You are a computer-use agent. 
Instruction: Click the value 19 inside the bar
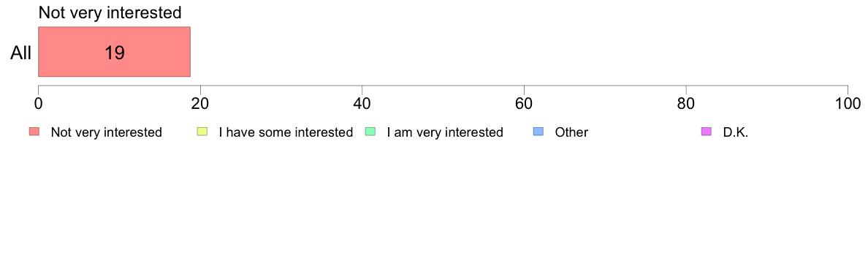tap(115, 53)
